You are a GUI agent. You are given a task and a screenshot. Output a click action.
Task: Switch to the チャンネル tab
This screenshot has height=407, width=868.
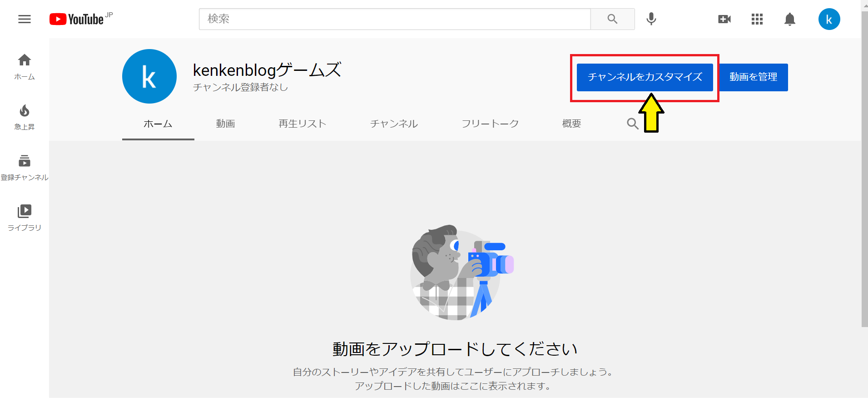point(394,124)
